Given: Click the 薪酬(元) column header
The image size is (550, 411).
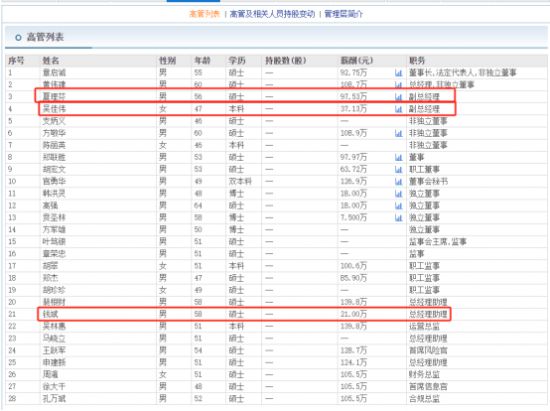Looking at the screenshot, I should 356,61.
